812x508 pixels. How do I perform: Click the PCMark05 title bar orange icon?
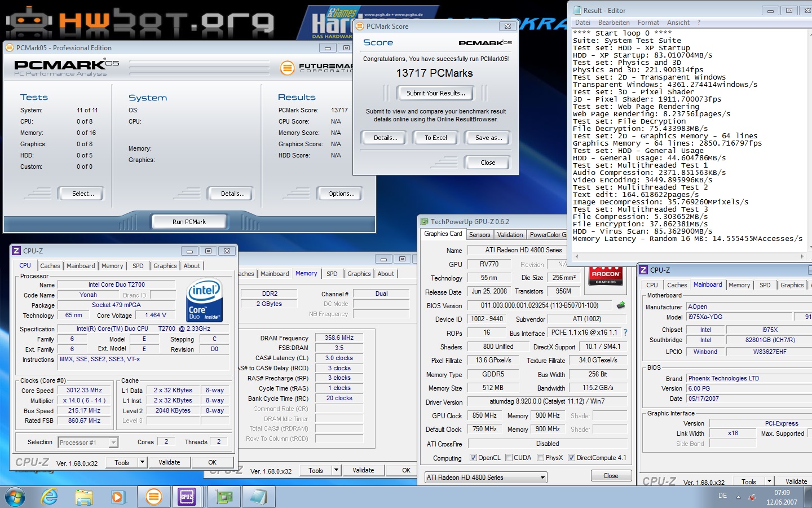click(x=11, y=48)
